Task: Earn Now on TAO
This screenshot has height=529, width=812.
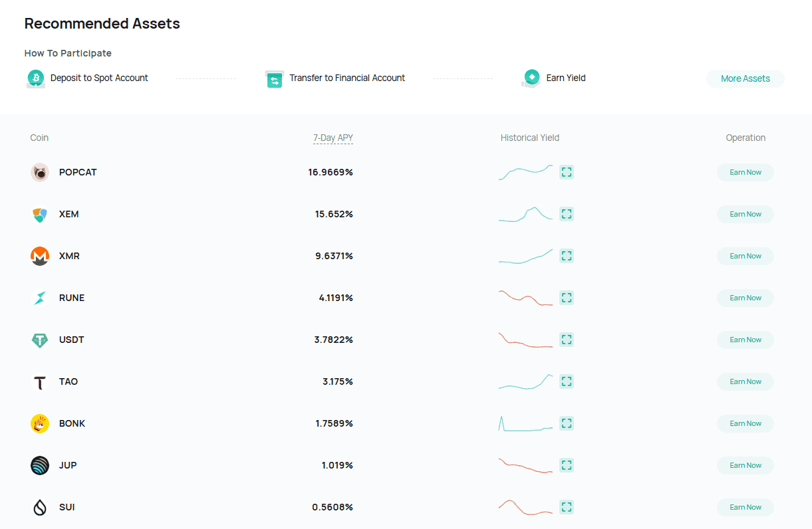Action: point(745,381)
